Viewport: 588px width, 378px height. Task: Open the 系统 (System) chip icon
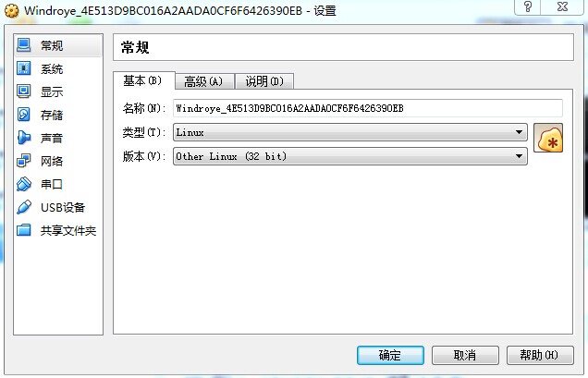(x=24, y=68)
